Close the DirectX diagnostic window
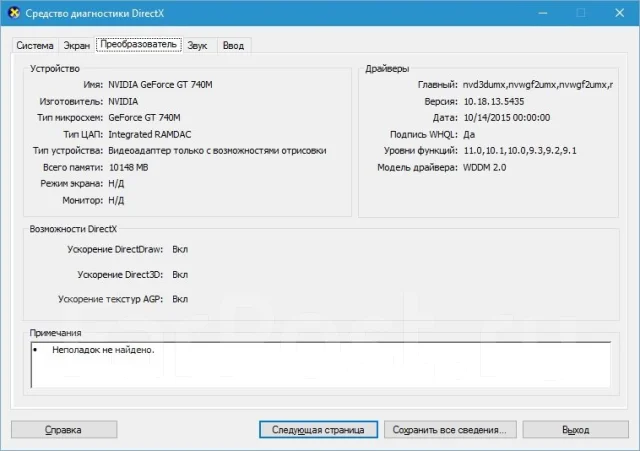 620,13
